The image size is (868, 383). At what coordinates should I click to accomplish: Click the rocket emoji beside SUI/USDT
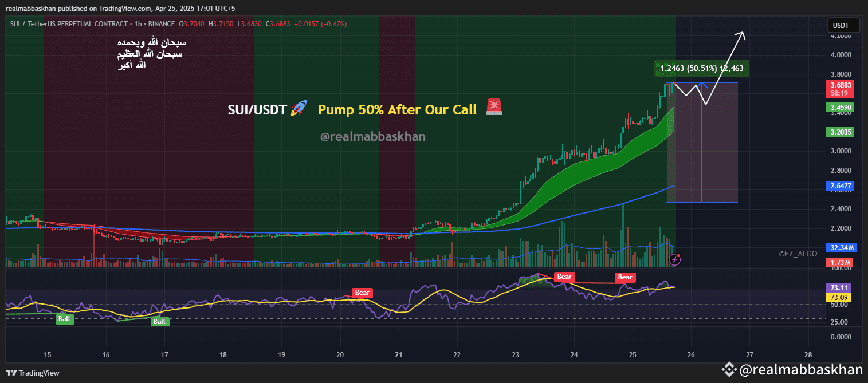coord(299,109)
